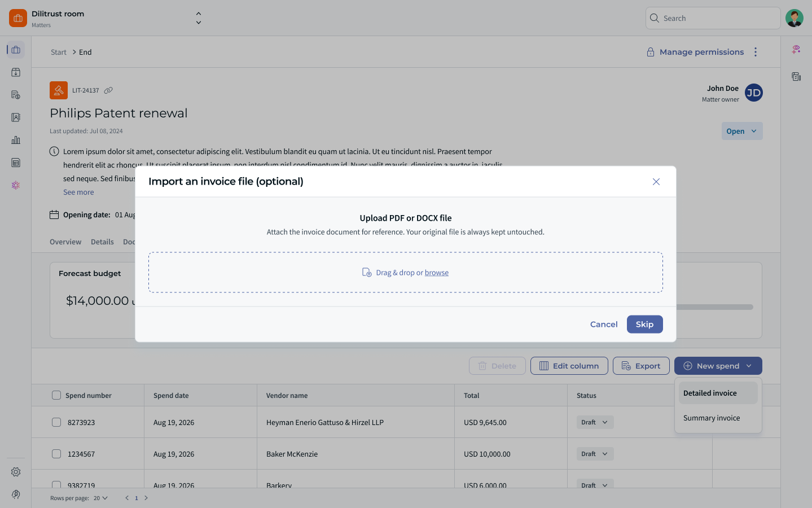
Task: Click the info icon beside the description
Action: (x=54, y=151)
